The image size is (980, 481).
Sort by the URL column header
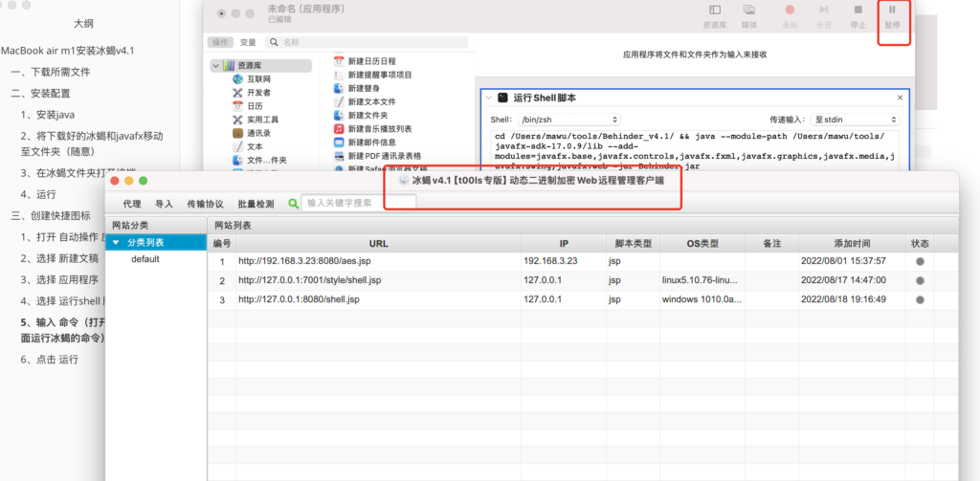click(x=378, y=243)
